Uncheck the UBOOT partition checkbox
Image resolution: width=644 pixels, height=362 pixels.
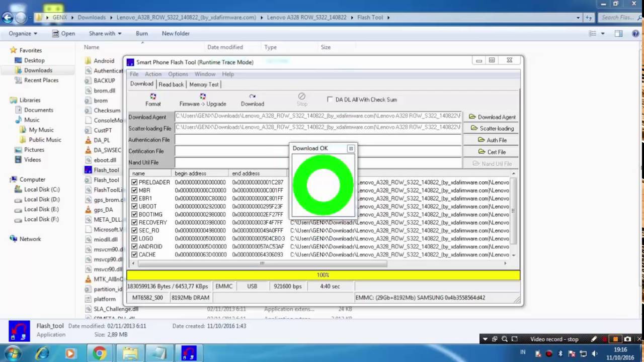click(134, 206)
